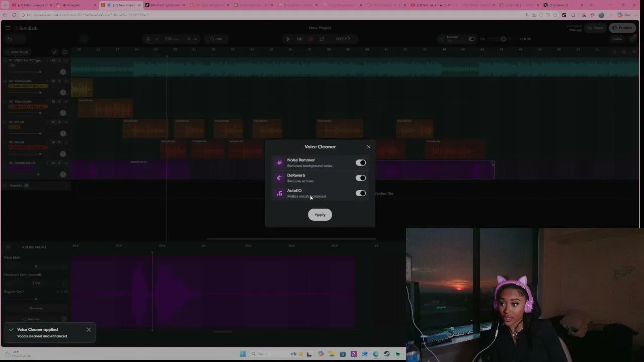Open File Explorer from the taskbar
Image resolution: width=644 pixels, height=362 pixels.
pyautogui.click(x=332, y=354)
